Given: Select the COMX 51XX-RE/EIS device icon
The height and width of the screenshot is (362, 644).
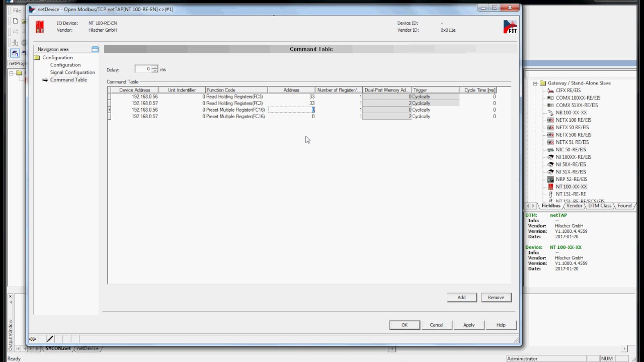Looking at the screenshot, I should click(x=550, y=105).
